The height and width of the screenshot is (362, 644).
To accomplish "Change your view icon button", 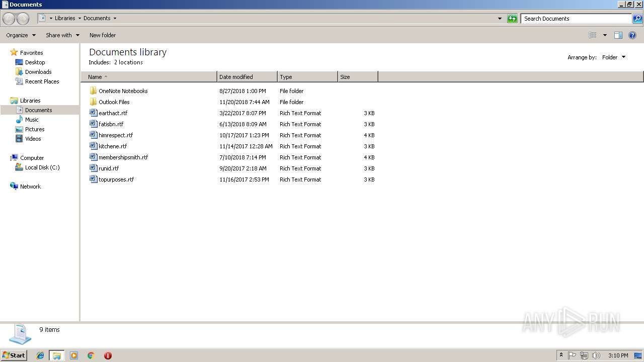I will [593, 35].
